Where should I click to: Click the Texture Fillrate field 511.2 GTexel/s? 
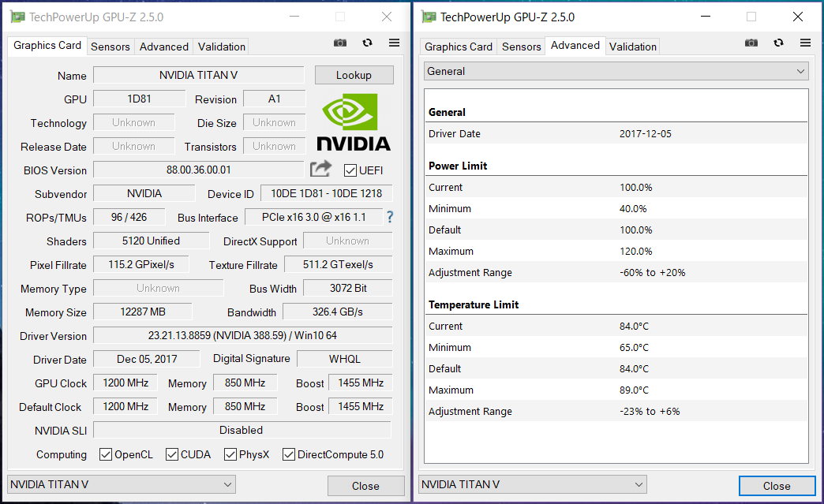pos(339,264)
